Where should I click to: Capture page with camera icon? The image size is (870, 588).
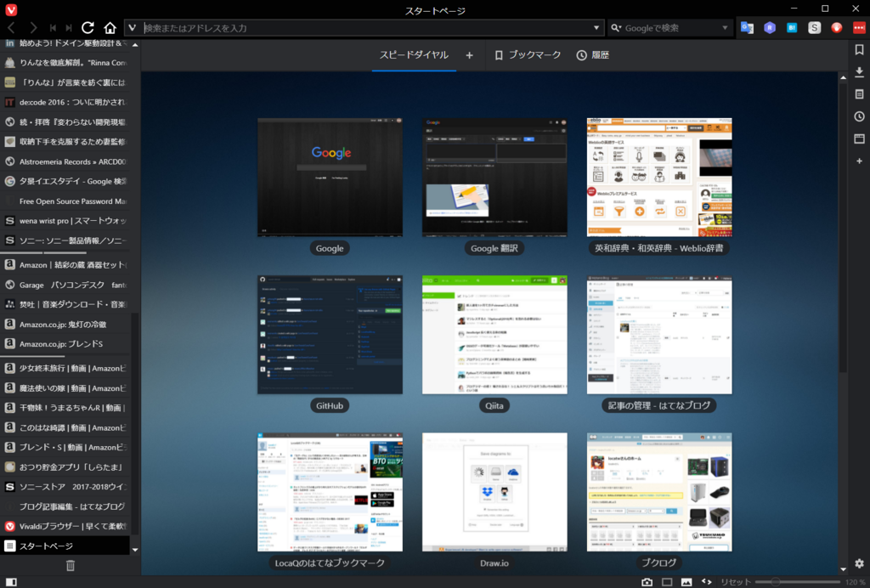(x=647, y=582)
